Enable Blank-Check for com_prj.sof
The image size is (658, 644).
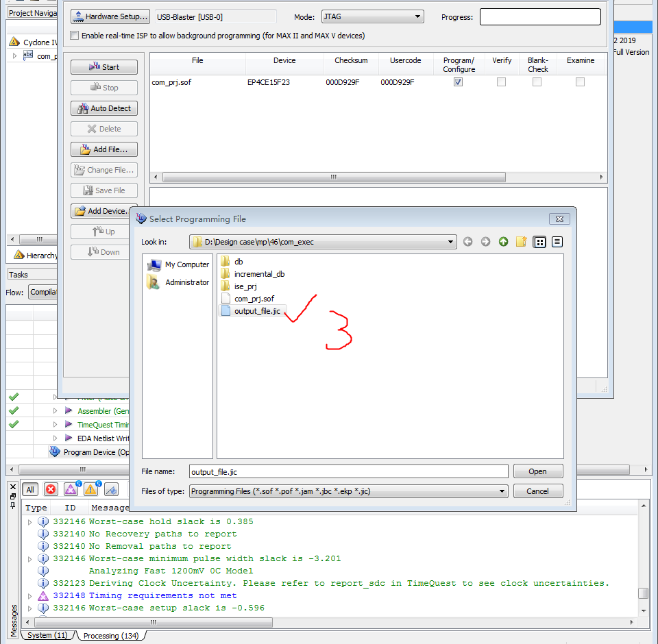(x=538, y=82)
